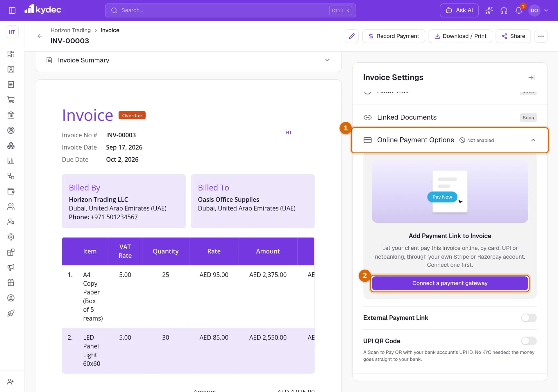Open the bank building sidebar icon
Screen dimensions: 558x392
coord(11,115)
